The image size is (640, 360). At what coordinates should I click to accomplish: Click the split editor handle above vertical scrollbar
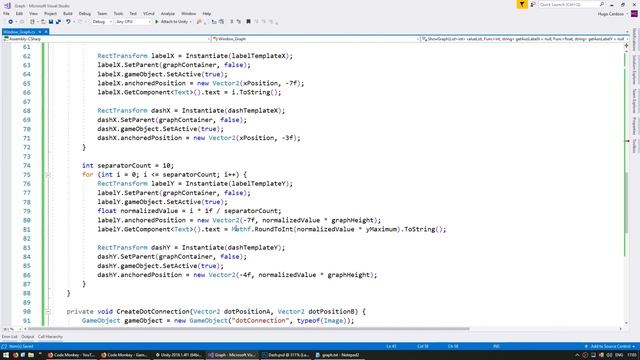[x=627, y=46]
